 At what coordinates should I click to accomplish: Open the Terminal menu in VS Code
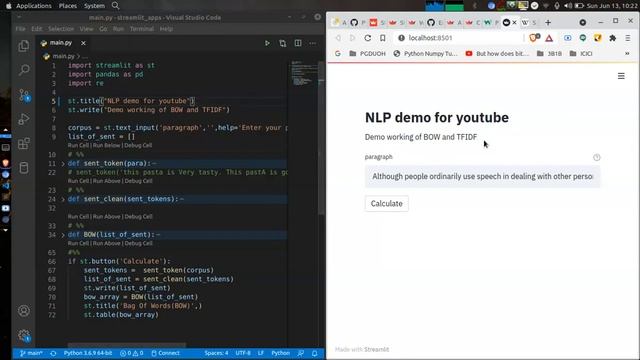point(142,29)
